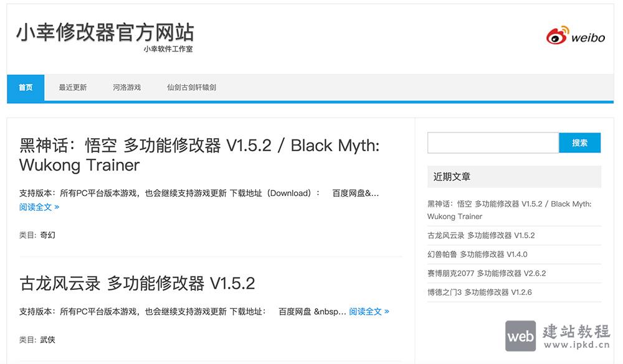Viewport: 623px width, 364px height.
Task: Open recent article 博德之门3 多功能修改器 V1.2.6
Action: click(x=480, y=292)
